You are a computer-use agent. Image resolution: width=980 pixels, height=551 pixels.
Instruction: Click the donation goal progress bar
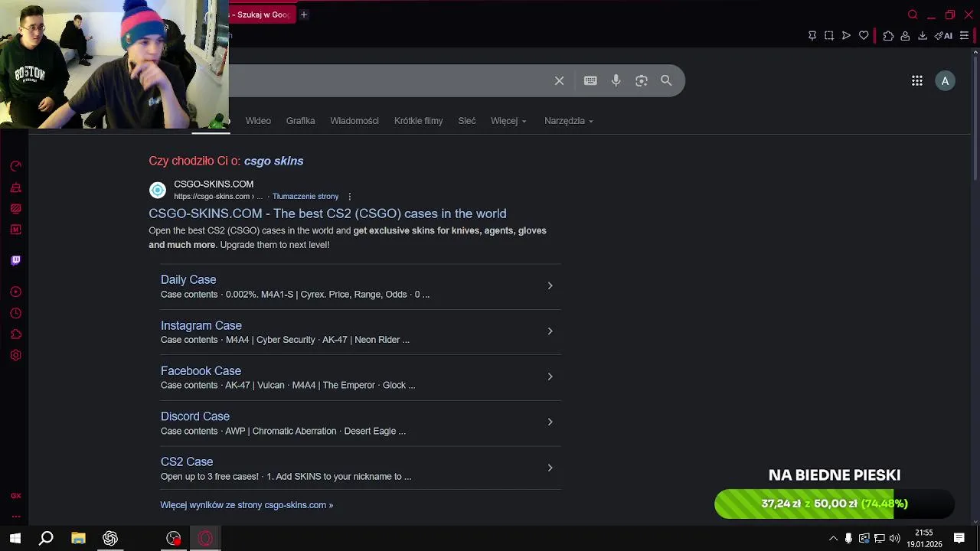point(835,504)
